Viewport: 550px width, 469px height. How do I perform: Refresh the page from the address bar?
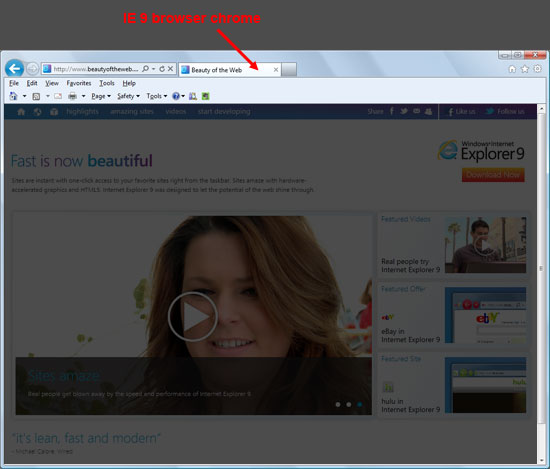click(162, 69)
